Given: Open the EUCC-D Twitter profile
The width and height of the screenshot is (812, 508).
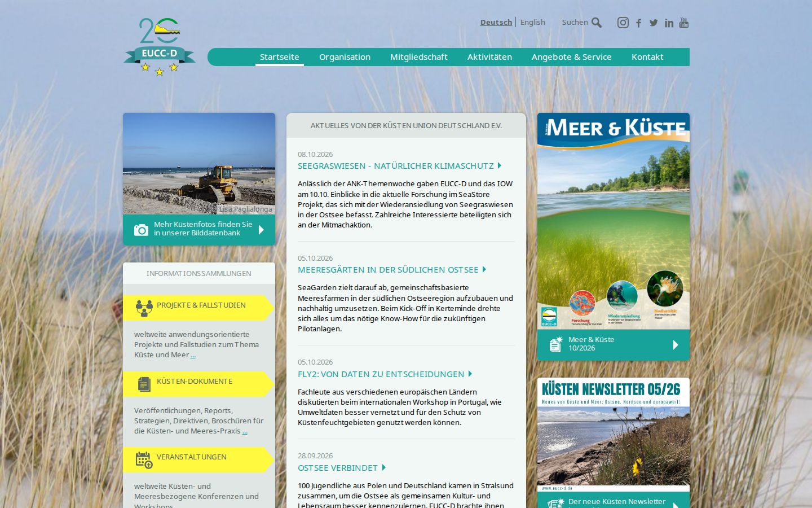Looking at the screenshot, I should click(x=654, y=23).
